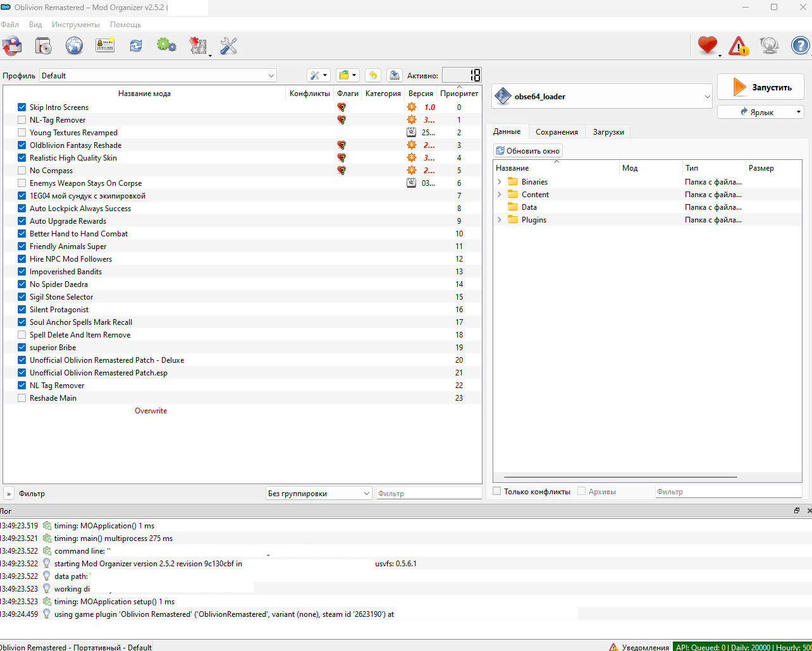The image size is (812, 651).
Task: Open the blue question mark help icon
Action: click(801, 46)
